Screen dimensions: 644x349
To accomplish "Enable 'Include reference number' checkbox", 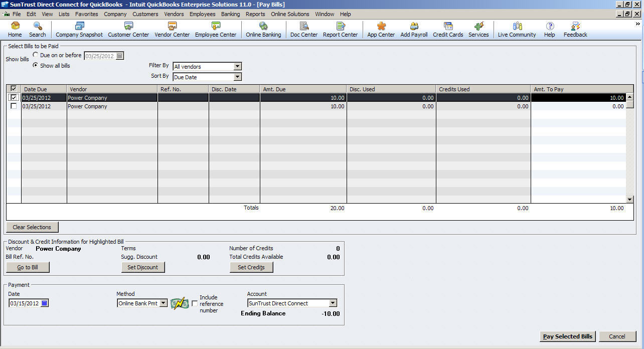I will tap(195, 304).
